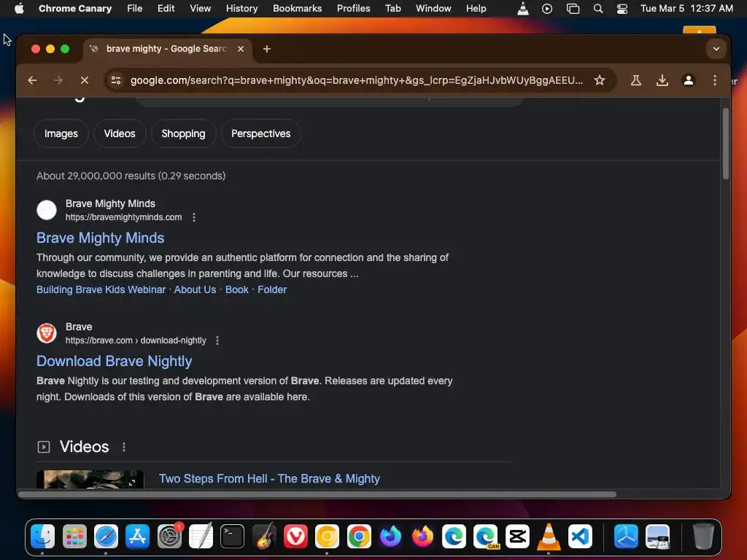The height and width of the screenshot is (560, 747).
Task: Open Download Brave Nightly result
Action: click(115, 361)
